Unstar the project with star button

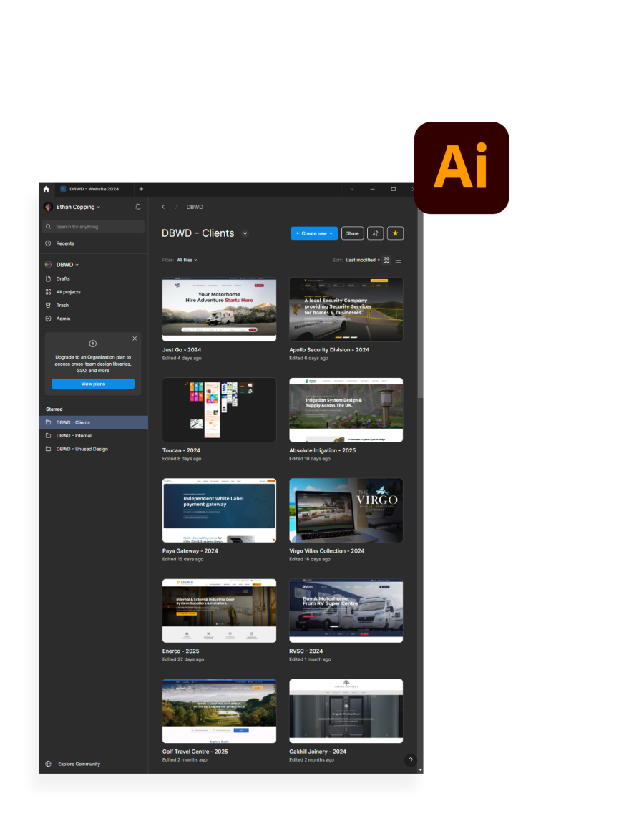396,233
